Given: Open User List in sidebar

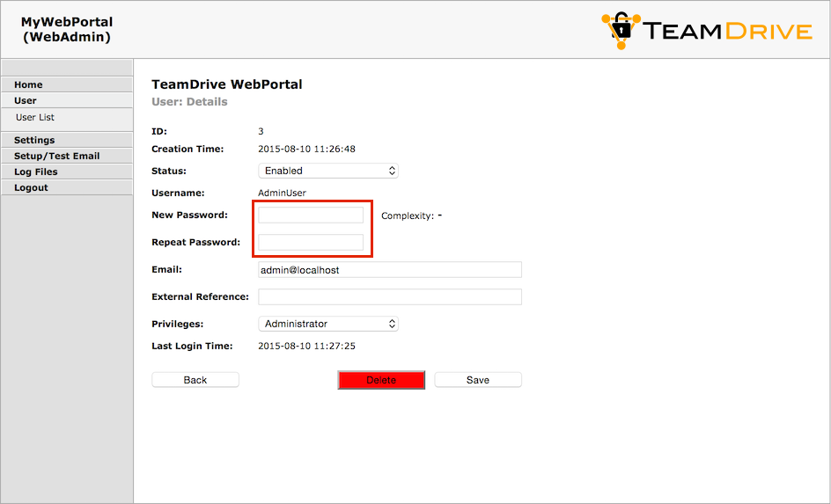Looking at the screenshot, I should pyautogui.click(x=35, y=118).
